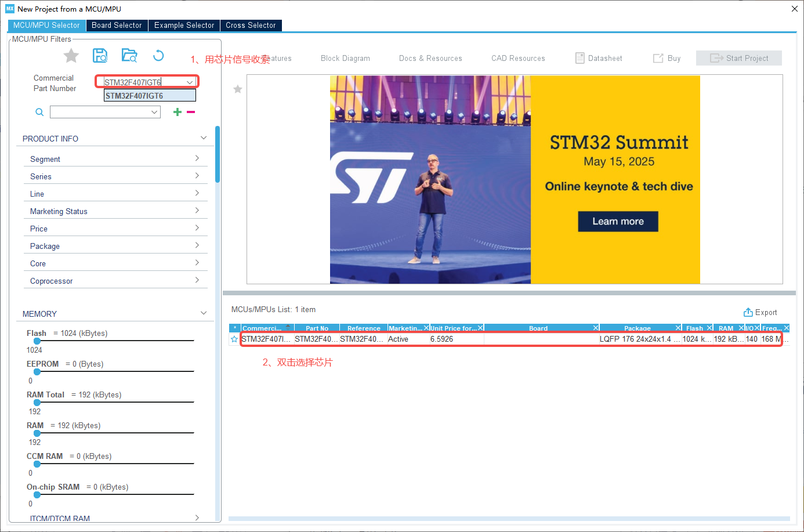Export the MCUs/MPUs list
804x532 pixels.
tap(760, 312)
